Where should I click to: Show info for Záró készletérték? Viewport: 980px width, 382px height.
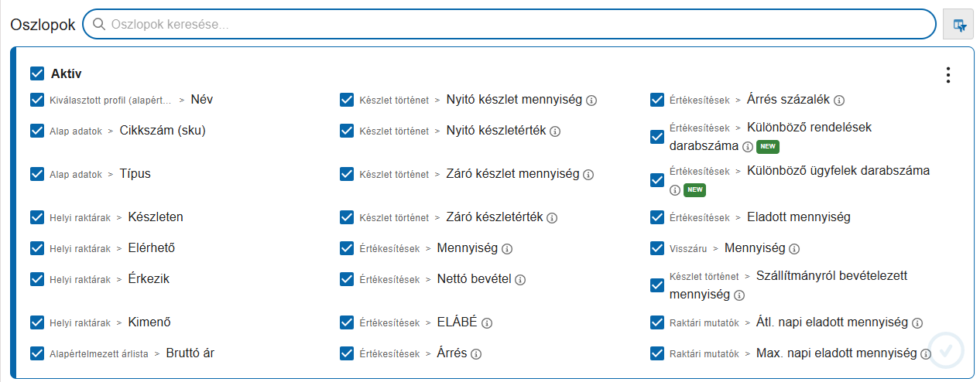pyautogui.click(x=552, y=218)
